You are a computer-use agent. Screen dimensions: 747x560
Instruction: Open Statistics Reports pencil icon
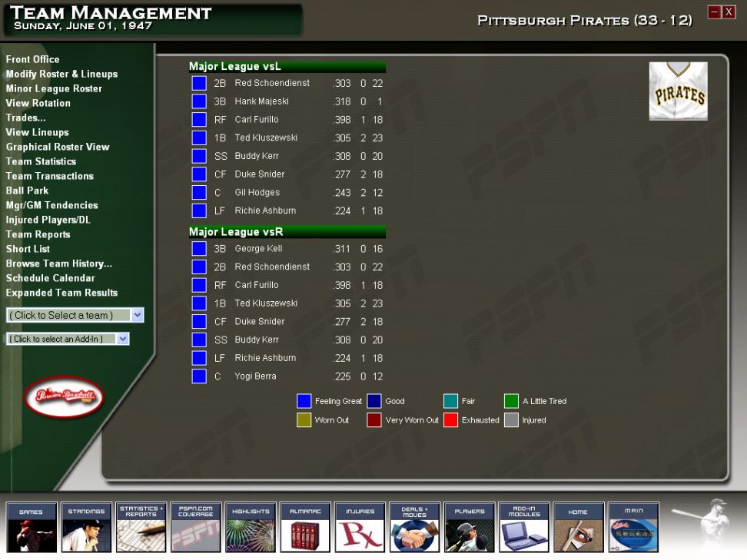(x=141, y=527)
